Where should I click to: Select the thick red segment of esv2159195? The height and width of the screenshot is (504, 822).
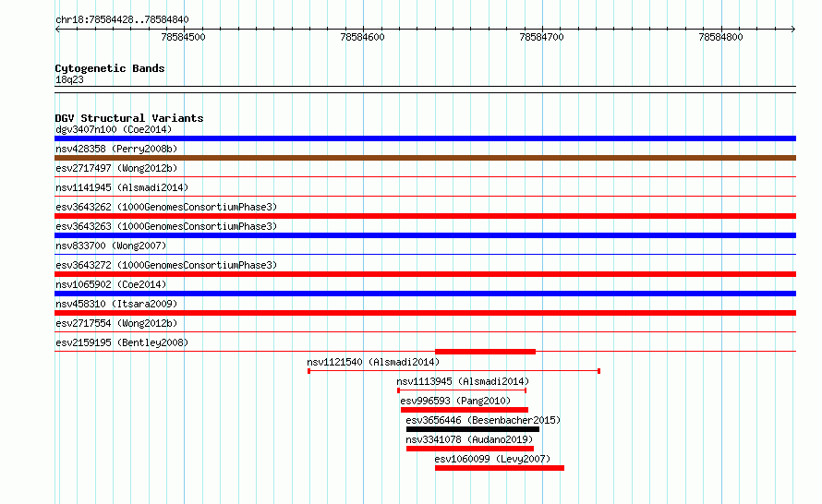point(486,352)
